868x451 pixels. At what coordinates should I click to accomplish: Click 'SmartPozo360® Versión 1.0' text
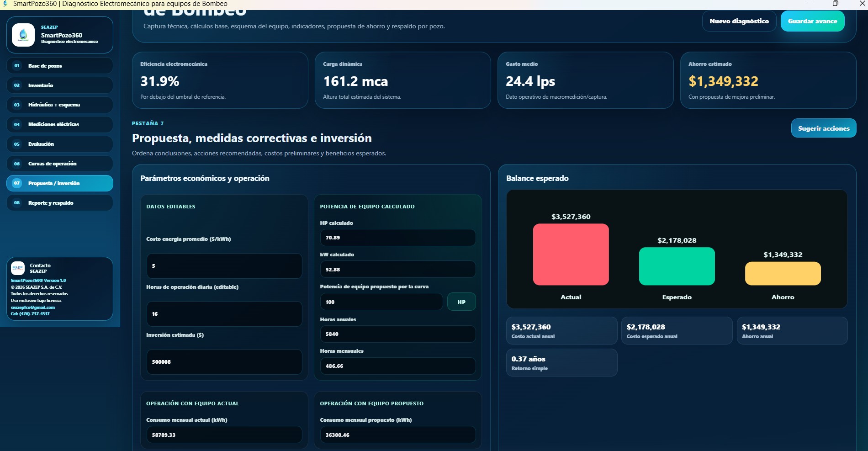click(38, 281)
